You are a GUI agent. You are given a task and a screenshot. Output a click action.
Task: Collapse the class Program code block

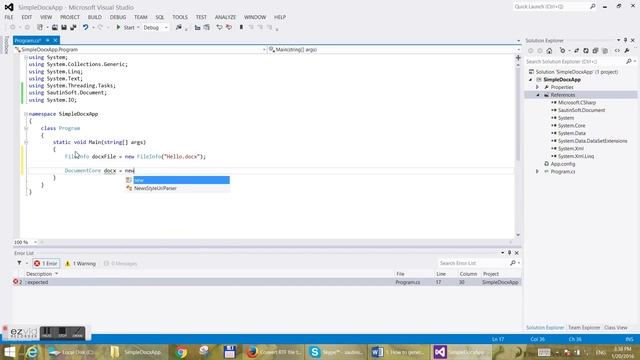[26, 128]
